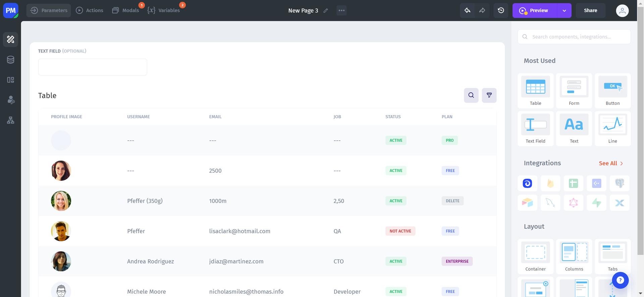Click the table search icon button

click(x=471, y=95)
